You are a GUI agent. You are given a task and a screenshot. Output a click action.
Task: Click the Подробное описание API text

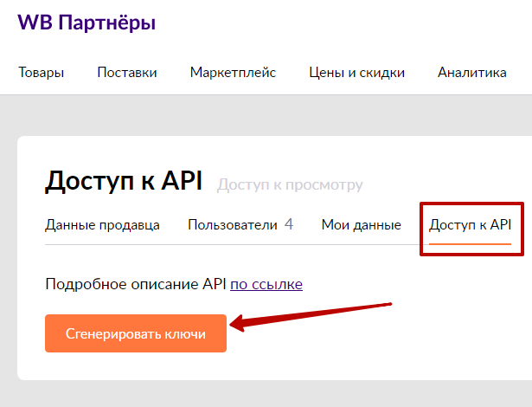136,284
